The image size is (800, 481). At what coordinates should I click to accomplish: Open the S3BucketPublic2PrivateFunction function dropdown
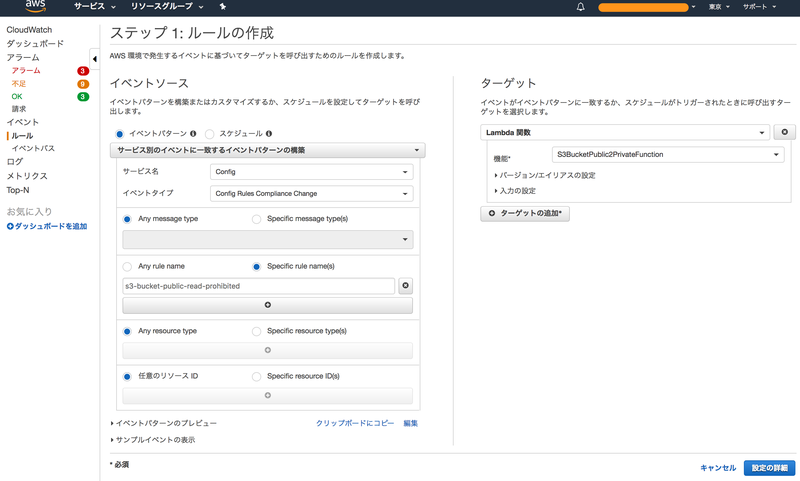pyautogui.click(x=668, y=155)
